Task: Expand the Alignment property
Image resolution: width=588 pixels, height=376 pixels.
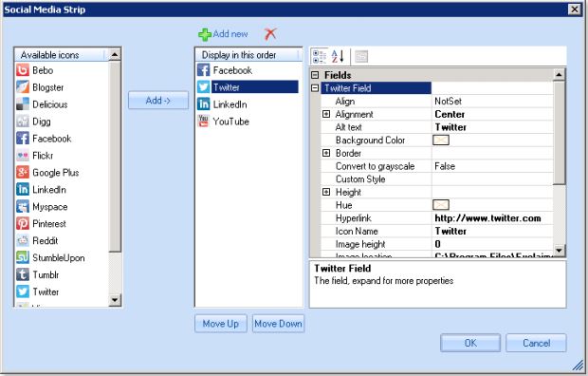Action: point(326,114)
